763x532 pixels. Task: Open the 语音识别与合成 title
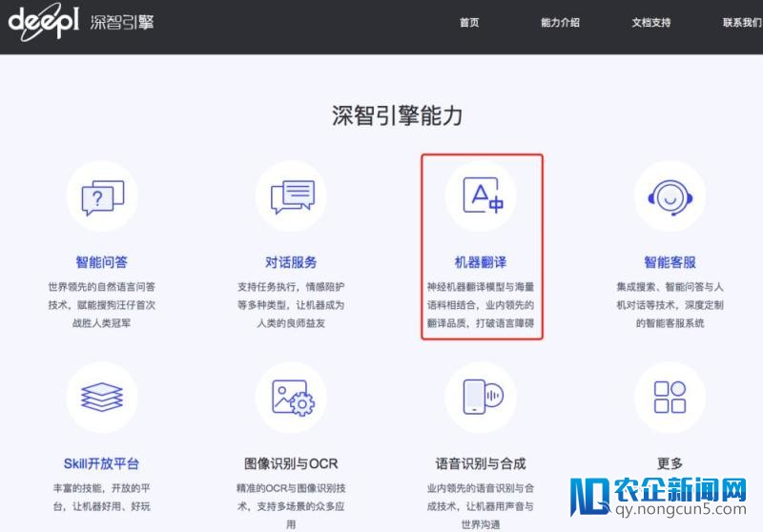[481, 464]
